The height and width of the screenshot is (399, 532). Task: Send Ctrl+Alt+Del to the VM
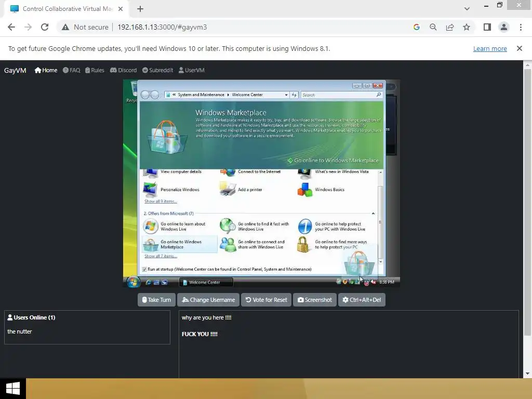click(x=362, y=300)
